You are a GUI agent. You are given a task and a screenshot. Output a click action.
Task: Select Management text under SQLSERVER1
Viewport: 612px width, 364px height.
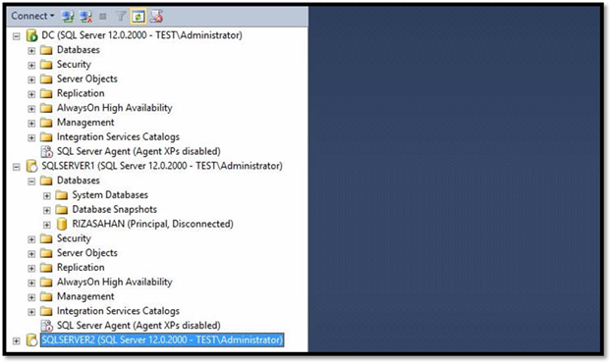tap(85, 296)
